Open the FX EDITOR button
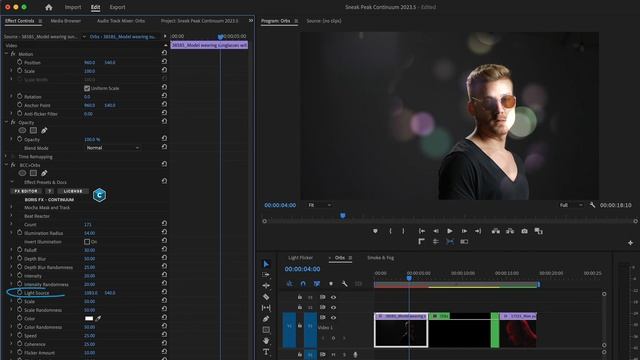Screen dimensions: 640x360 [26, 191]
